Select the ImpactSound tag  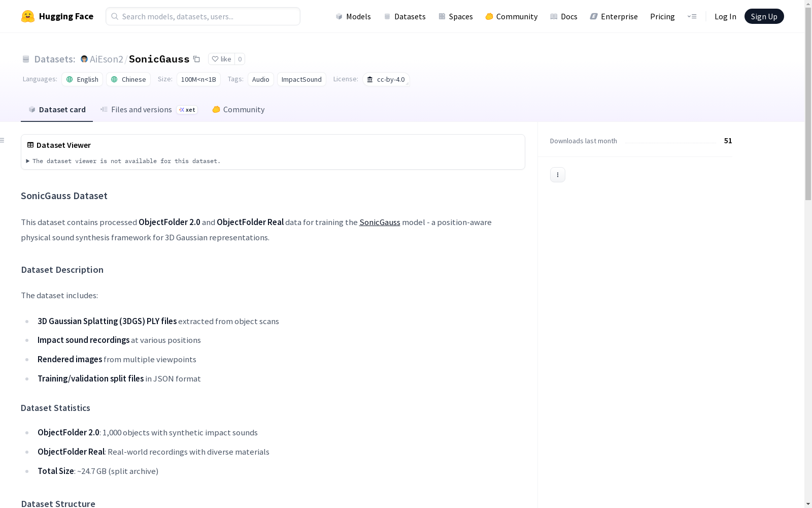point(301,79)
